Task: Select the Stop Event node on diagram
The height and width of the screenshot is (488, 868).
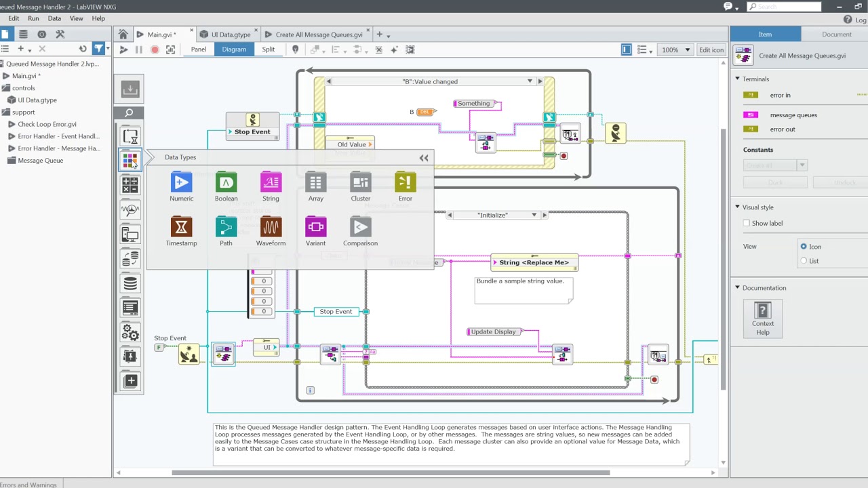Action: [252, 127]
